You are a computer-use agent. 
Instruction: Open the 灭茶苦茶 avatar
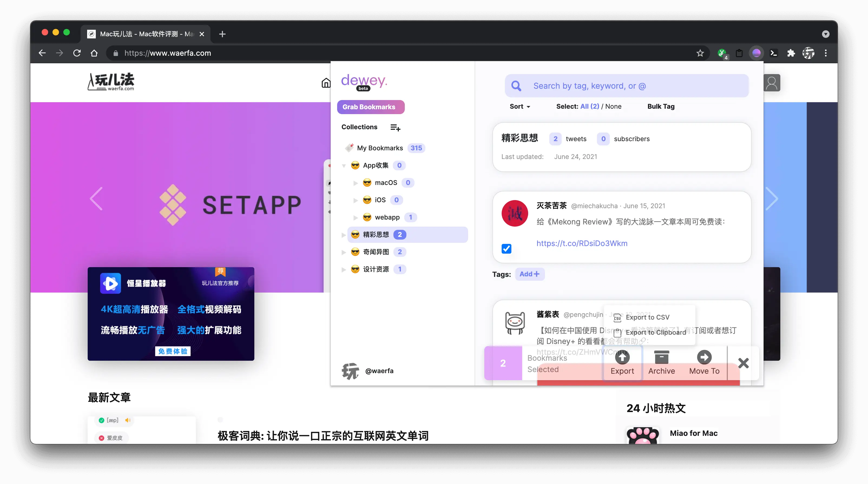point(515,213)
